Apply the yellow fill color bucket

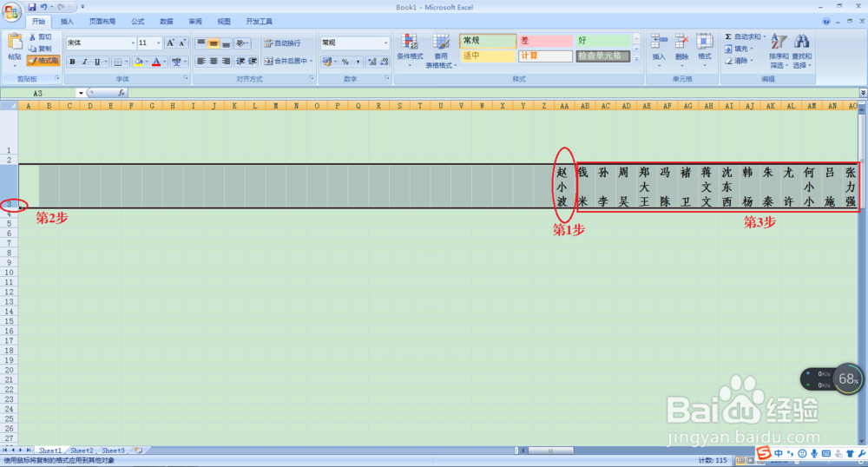pyautogui.click(x=138, y=62)
